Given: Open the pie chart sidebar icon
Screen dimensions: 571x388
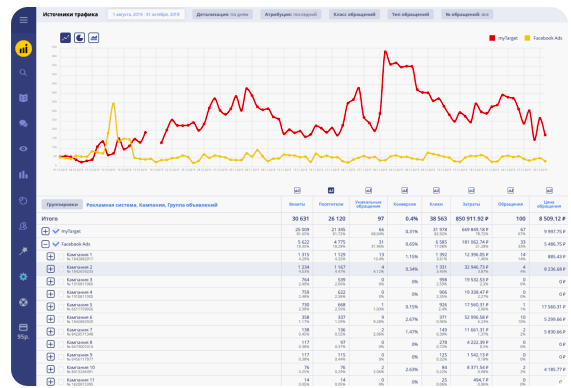Looking at the screenshot, I should coord(23,201).
